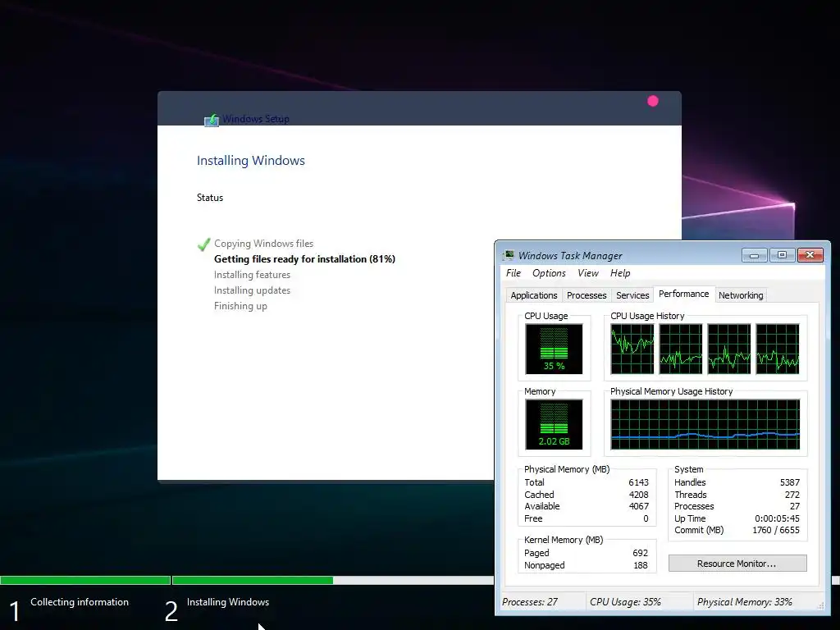The image size is (840, 630).
Task: Open the Help menu in Task Manager
Action: point(620,273)
